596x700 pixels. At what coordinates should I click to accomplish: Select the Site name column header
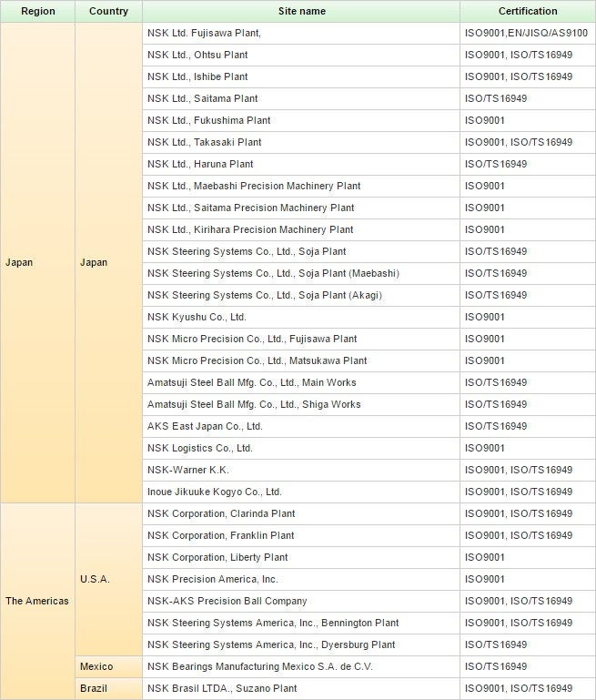point(300,12)
